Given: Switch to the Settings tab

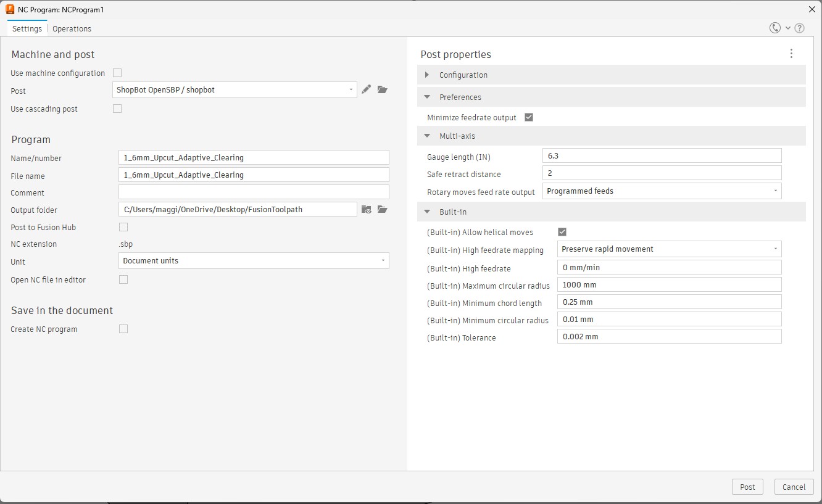Looking at the screenshot, I should pos(27,28).
